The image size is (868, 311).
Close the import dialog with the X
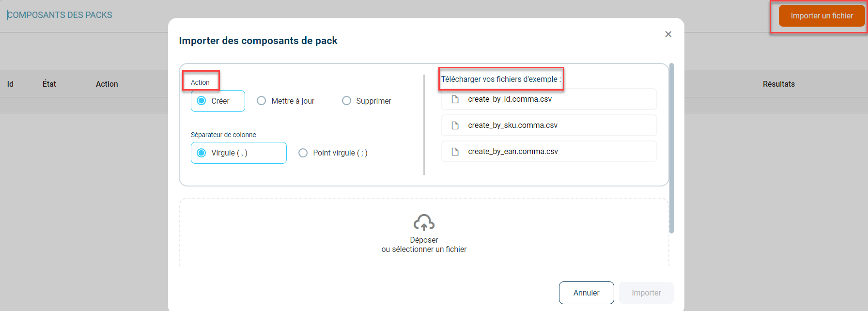pos(668,34)
